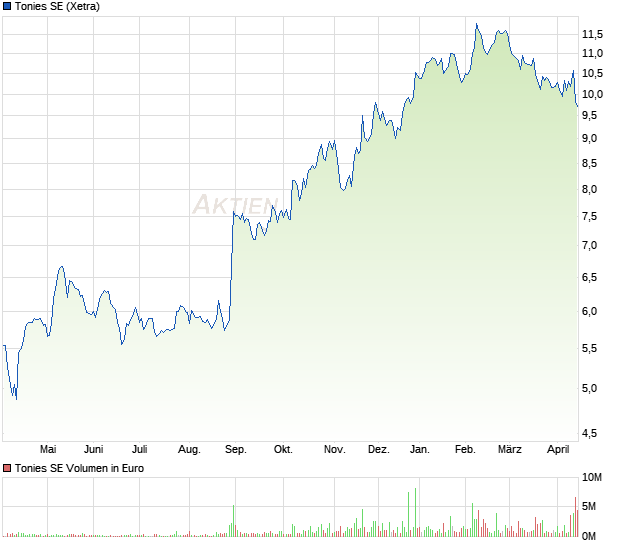Click the 'Tonies SE Volumen in Euro' label
This screenshot has width=620, height=546.
pyautogui.click(x=79, y=468)
